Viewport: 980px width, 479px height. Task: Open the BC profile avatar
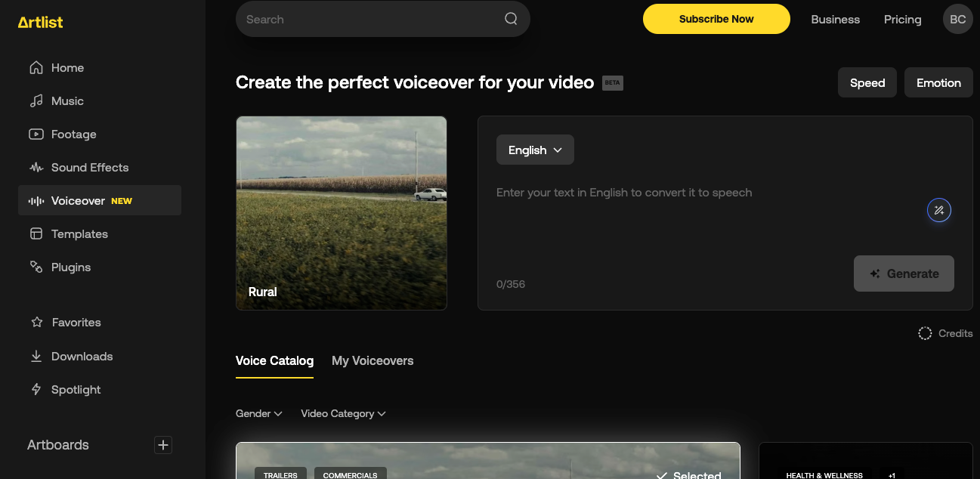pos(957,20)
